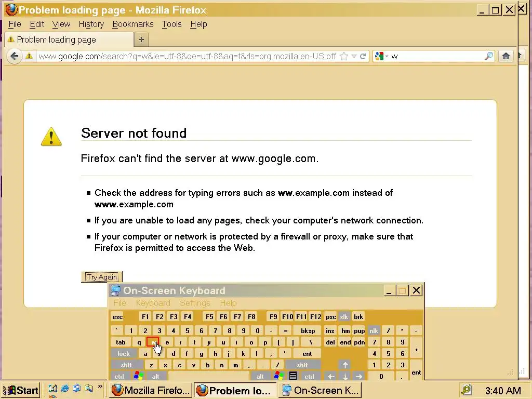
Task: Bookmark page with the star icon
Action: [x=344, y=56]
